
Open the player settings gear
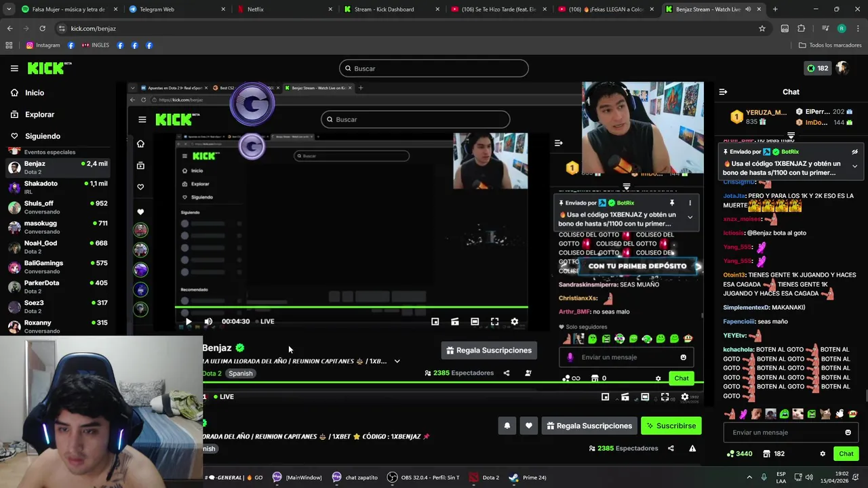[x=684, y=396]
